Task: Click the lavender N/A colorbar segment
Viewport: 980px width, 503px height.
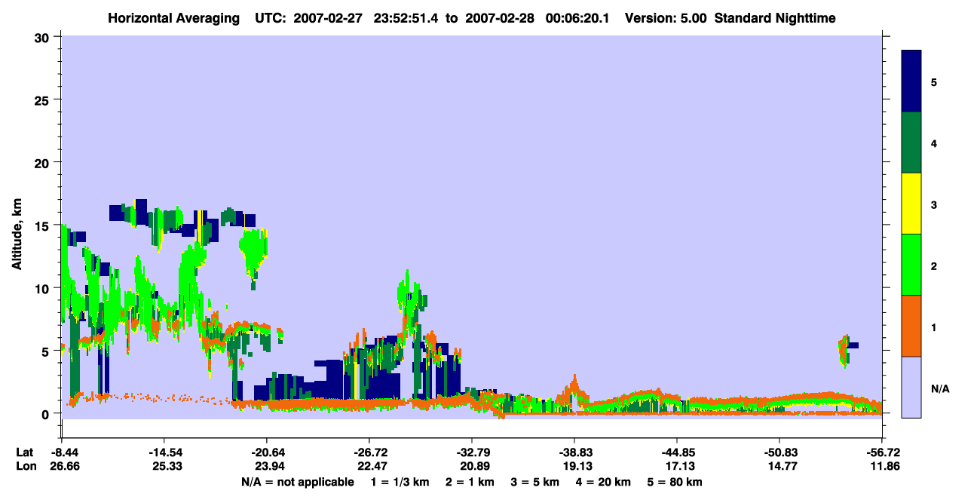Action: [x=911, y=387]
